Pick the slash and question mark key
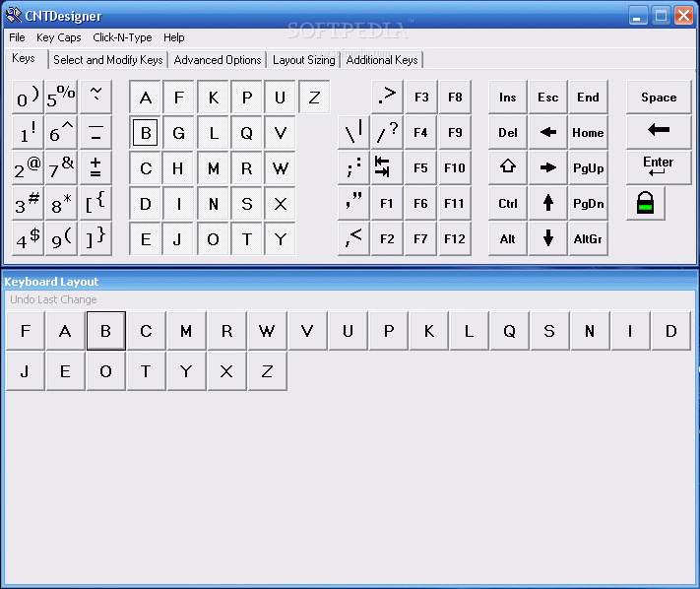This screenshot has height=589, width=700. pos(387,132)
